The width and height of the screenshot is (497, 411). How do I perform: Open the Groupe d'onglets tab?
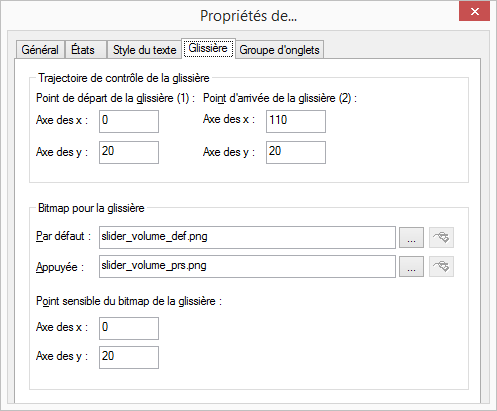pos(279,50)
